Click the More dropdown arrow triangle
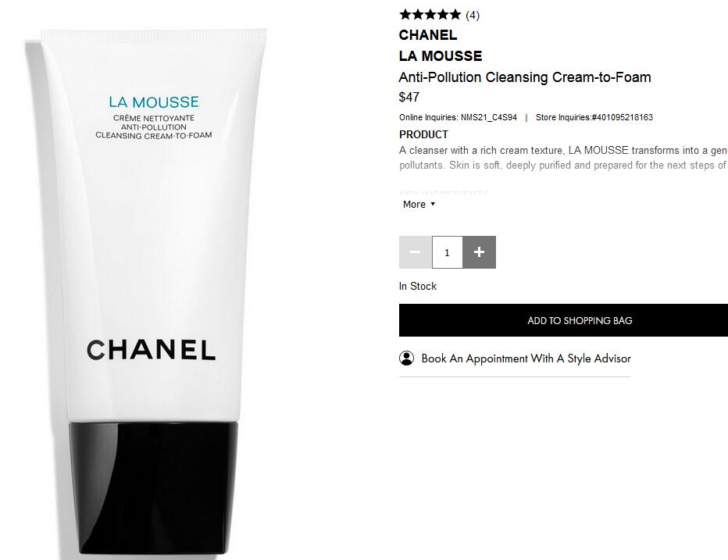Screen dimensions: 728x560 433,204
